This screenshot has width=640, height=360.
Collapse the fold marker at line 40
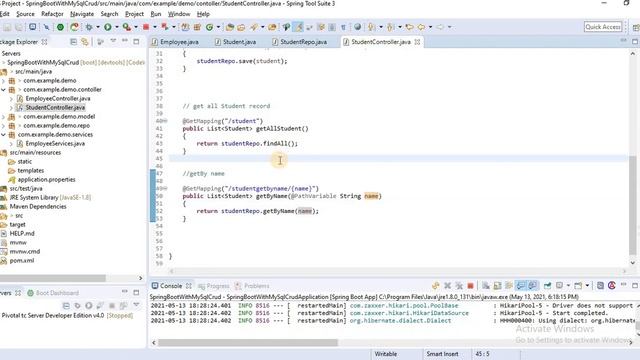(x=165, y=121)
